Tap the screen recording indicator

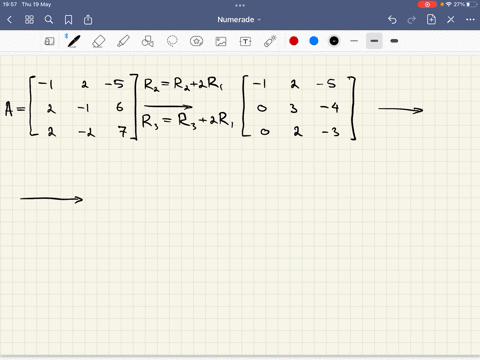click(x=427, y=4)
